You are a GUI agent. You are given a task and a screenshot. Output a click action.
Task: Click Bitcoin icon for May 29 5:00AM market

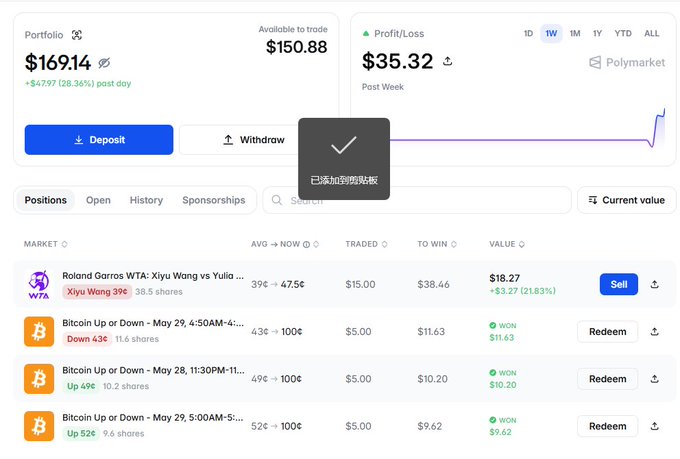(39, 426)
